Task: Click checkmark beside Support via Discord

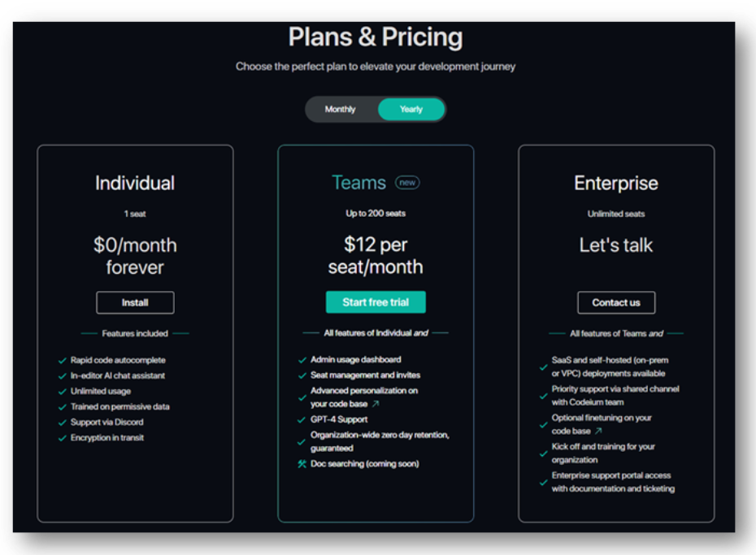Action: [63, 423]
